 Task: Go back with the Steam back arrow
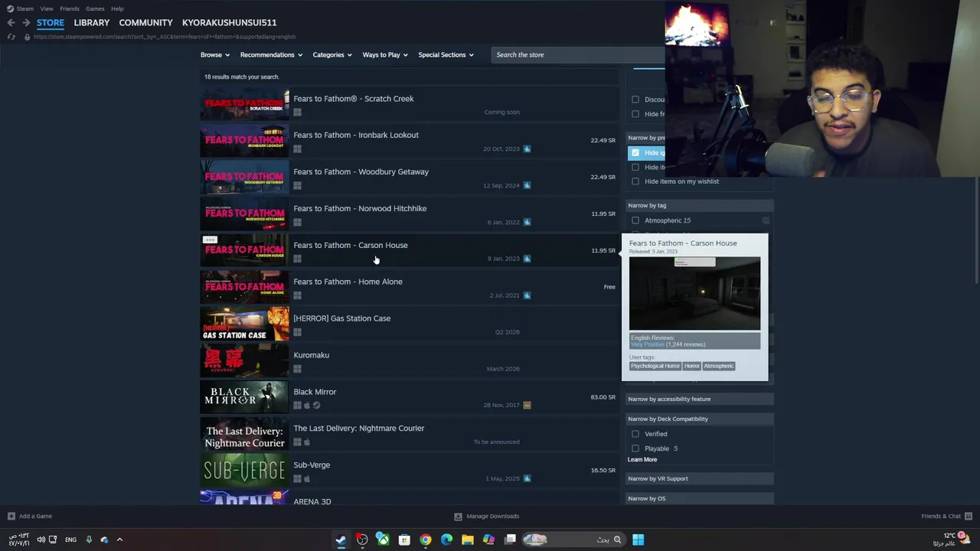pos(11,22)
